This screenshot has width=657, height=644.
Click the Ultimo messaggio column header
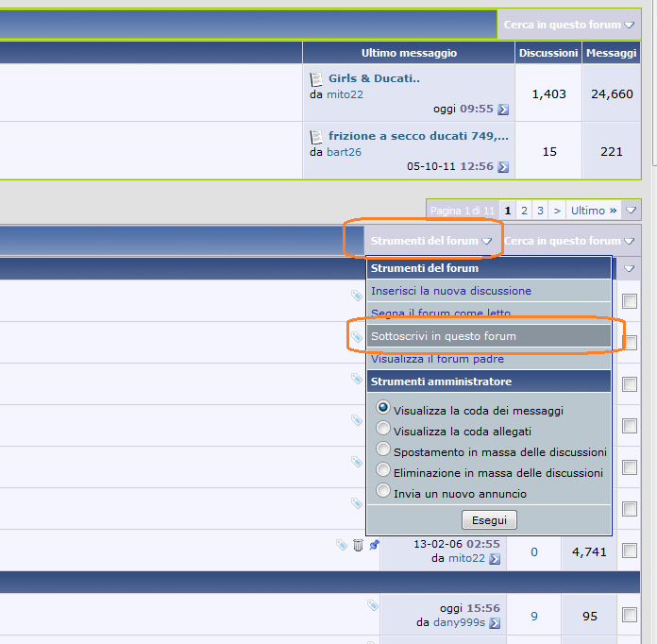click(409, 53)
